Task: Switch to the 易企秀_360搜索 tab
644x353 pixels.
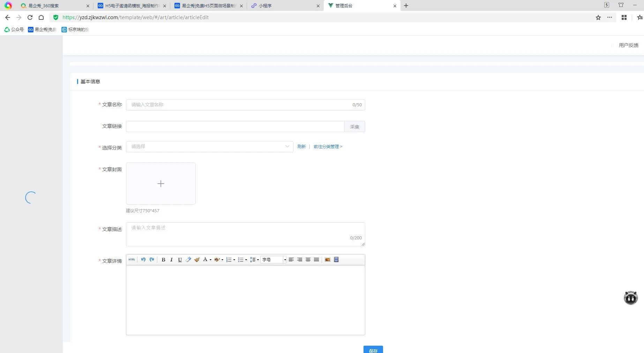Action: (54, 6)
